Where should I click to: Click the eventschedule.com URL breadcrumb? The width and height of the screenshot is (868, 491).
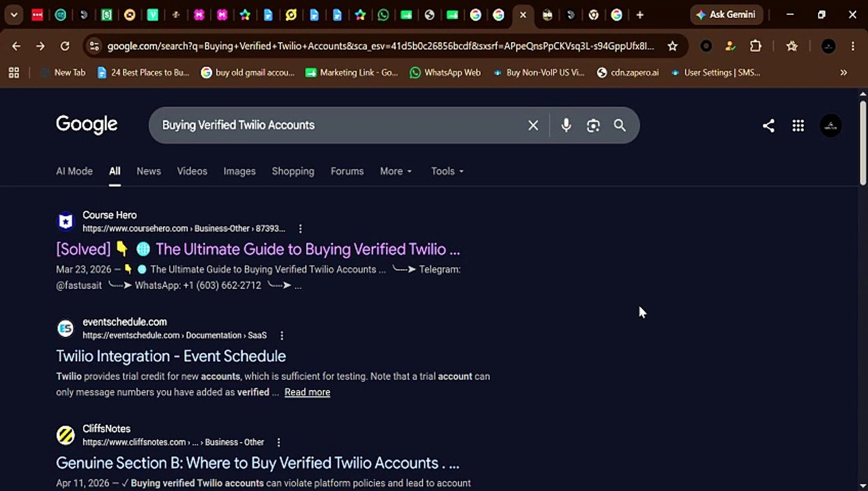[175, 336]
